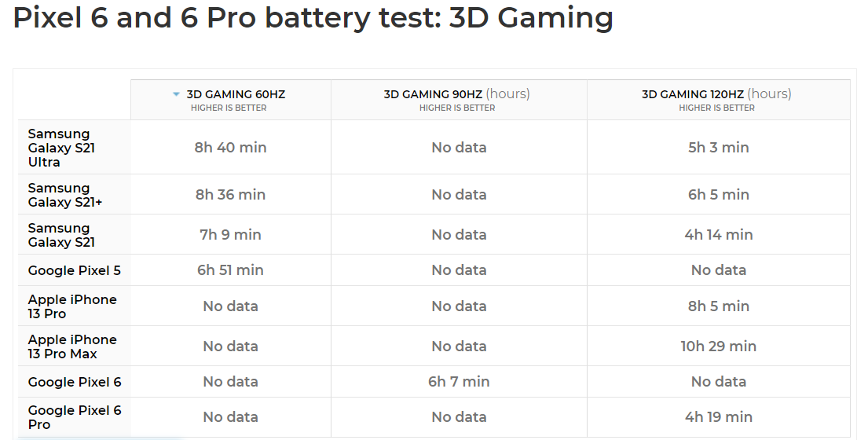Screen dimensions: 868x440
Task: Open the Apple iPhone 13 Pro row label
Action: pyautogui.click(x=72, y=306)
